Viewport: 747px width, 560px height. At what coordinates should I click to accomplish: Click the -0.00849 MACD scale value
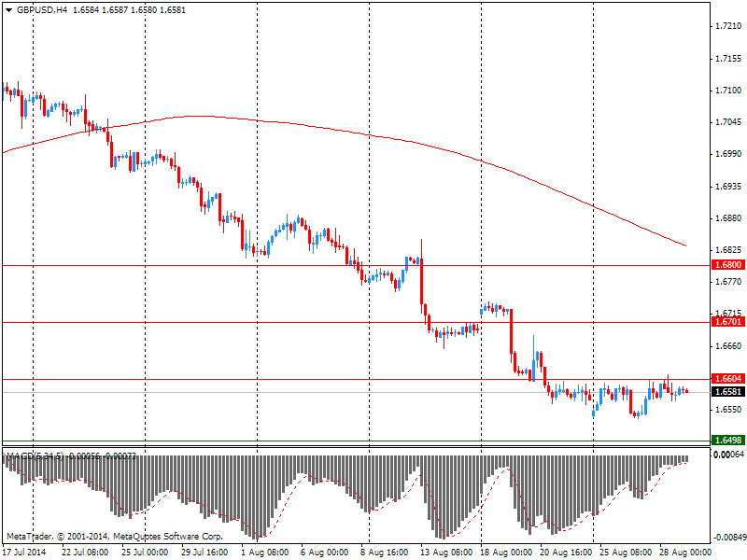pos(729,538)
